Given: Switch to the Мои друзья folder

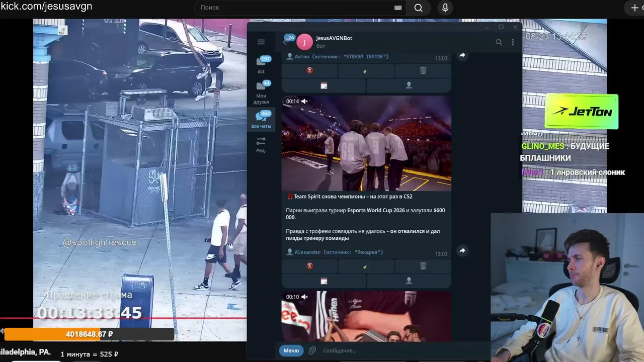Looking at the screenshot, I should (x=261, y=92).
